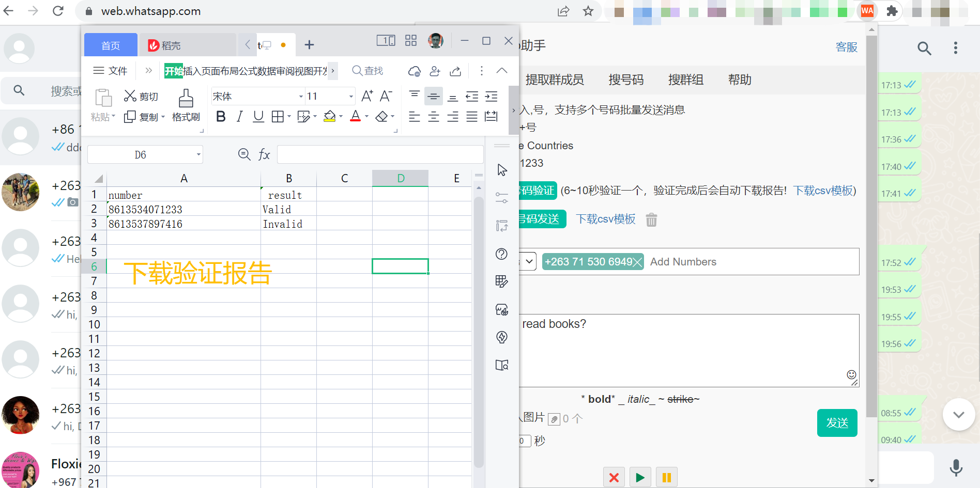Viewport: 980px width, 488px height.
Task: Click the middle vertical align icon
Action: click(434, 96)
